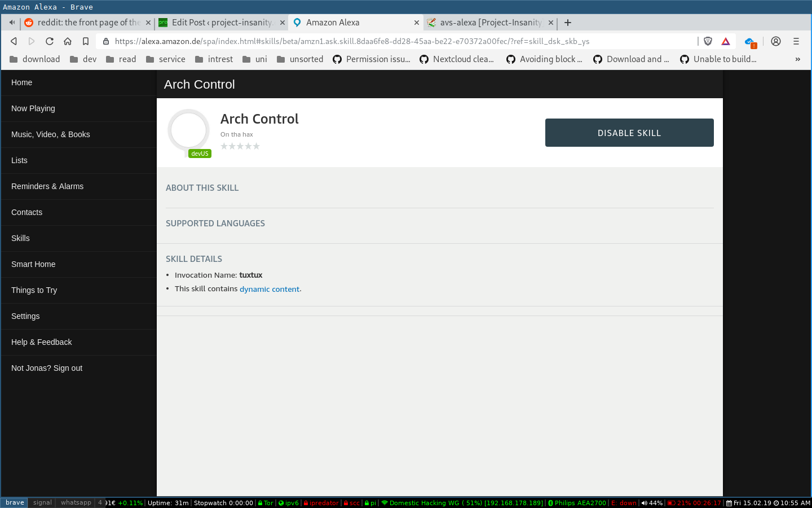Screen dimensions: 812x508
Task: Open Reminders & Alarms
Action: point(78,186)
